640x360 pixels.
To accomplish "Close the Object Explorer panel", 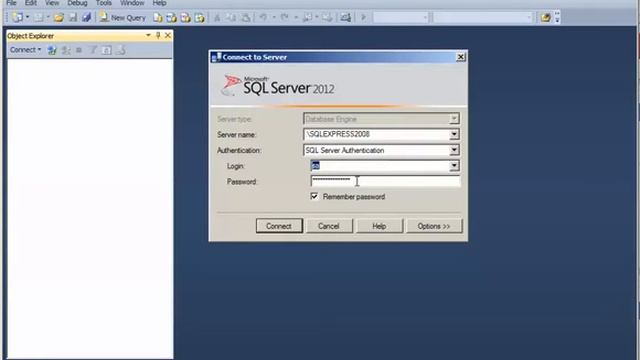I will point(168,36).
